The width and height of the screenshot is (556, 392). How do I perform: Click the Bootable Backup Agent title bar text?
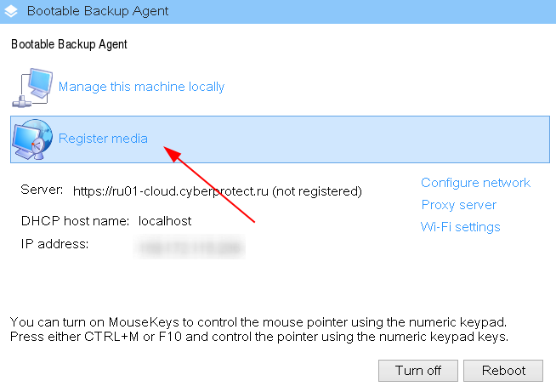tap(98, 12)
